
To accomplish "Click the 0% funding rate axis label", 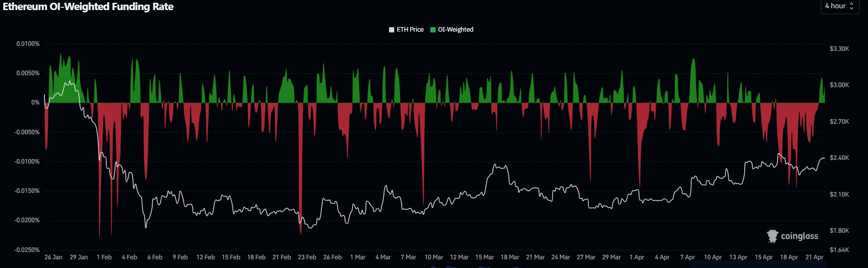I will pos(35,103).
